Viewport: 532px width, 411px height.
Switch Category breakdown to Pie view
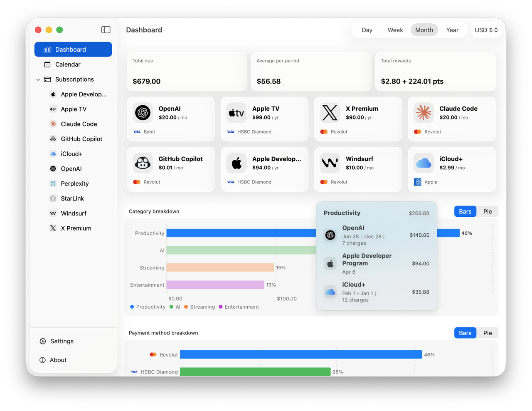click(x=487, y=211)
